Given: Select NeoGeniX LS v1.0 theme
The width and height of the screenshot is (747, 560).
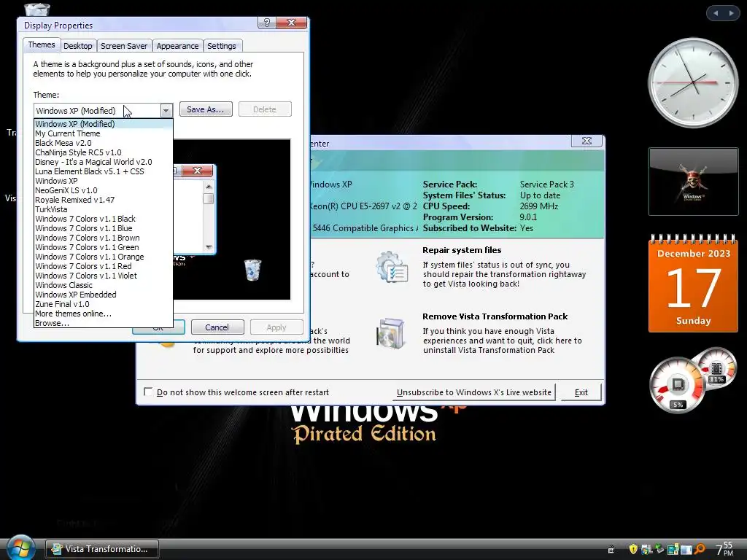Looking at the screenshot, I should pyautogui.click(x=104, y=190).
